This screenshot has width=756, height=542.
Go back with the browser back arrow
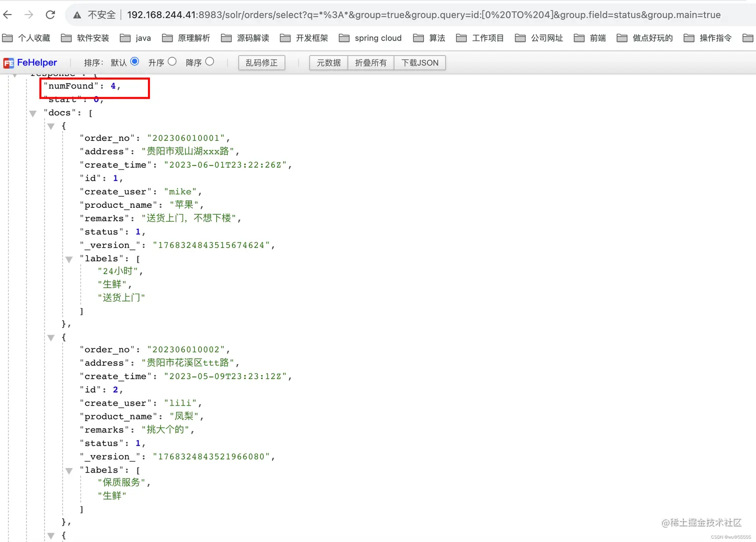(x=7, y=14)
